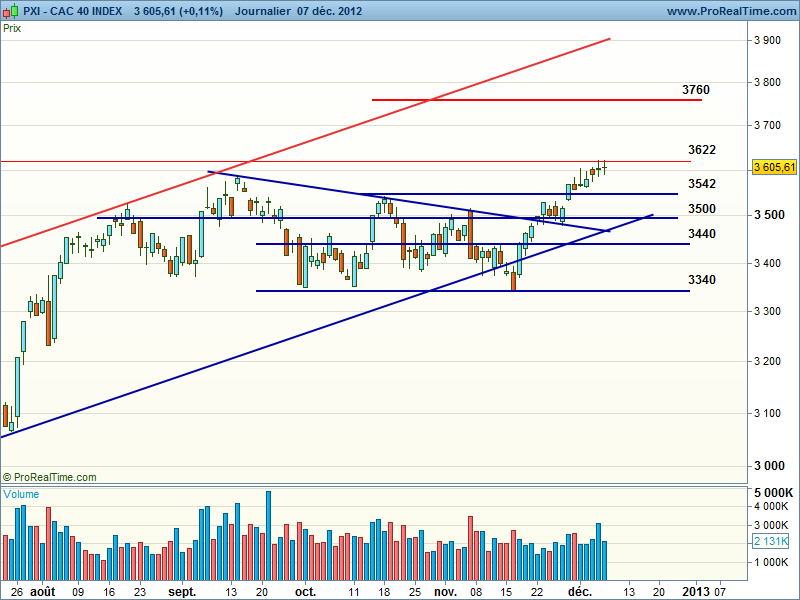The image size is (800, 600).
Task: Click the 3440 level label
Action: pos(702,233)
